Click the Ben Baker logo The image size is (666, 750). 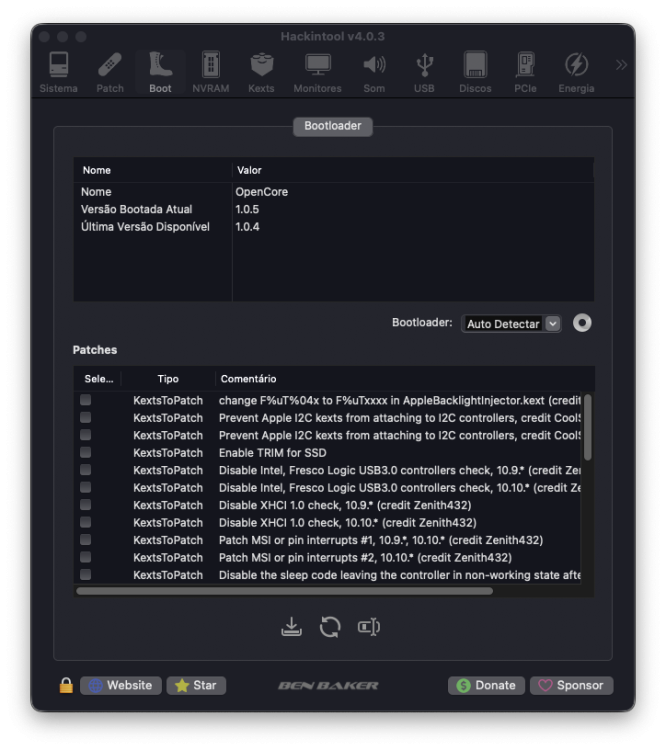tap(328, 686)
